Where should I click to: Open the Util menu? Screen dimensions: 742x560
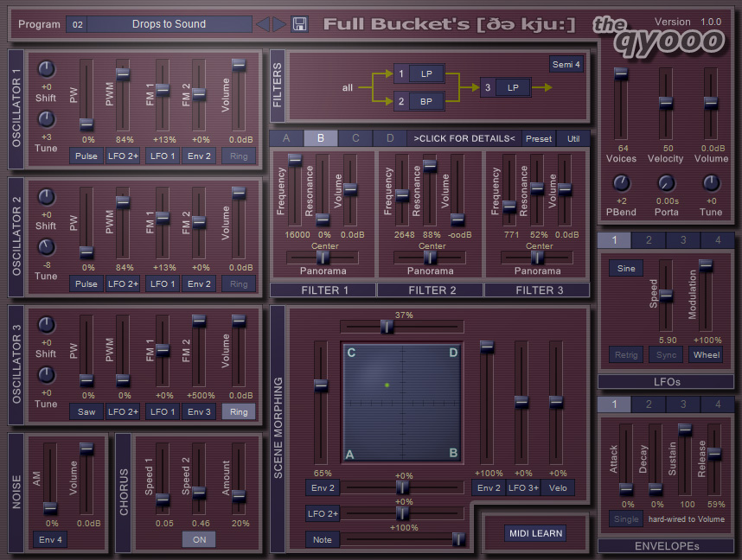pyautogui.click(x=573, y=138)
